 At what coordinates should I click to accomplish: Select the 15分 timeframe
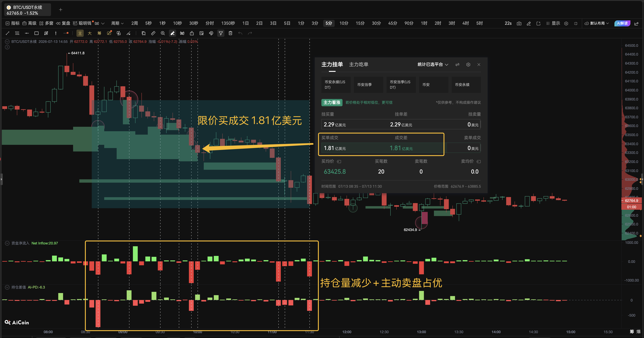[360, 23]
